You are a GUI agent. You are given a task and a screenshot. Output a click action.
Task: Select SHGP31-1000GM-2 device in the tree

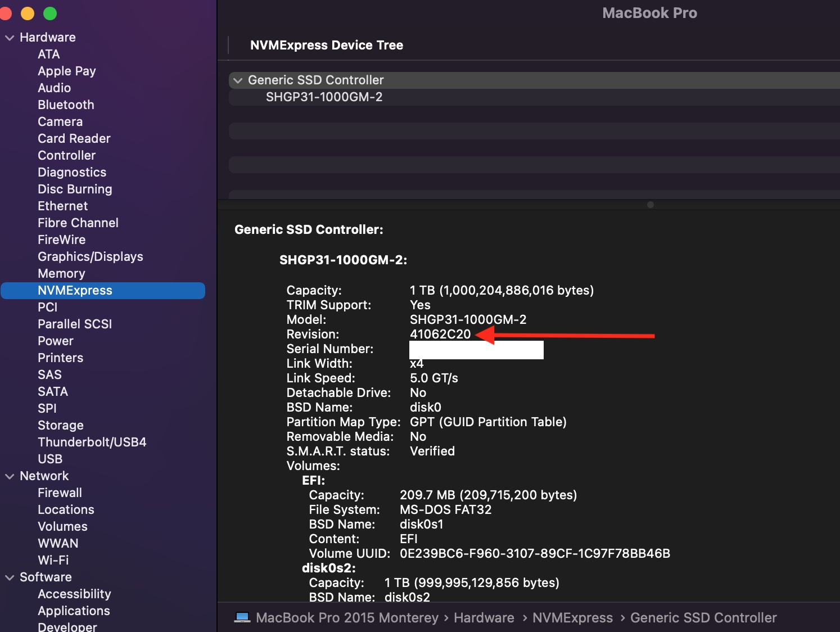click(324, 97)
